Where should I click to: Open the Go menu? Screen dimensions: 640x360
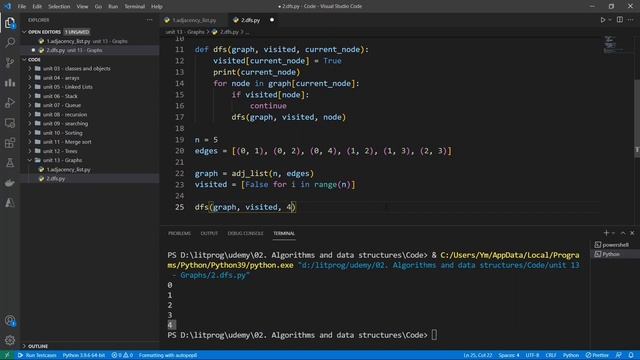tap(98, 7)
